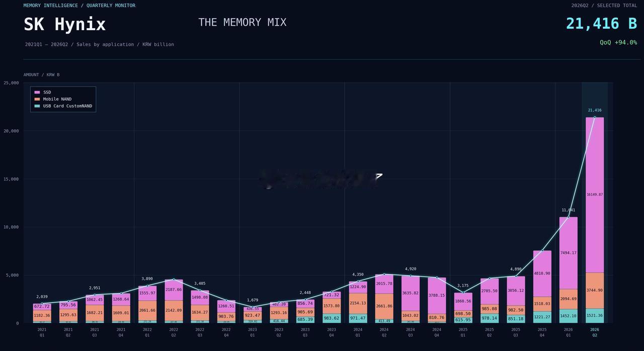Screen dimensions: 644x351
Task: Select 2024 Q1 USB segment 971.47
Action: coord(358,318)
